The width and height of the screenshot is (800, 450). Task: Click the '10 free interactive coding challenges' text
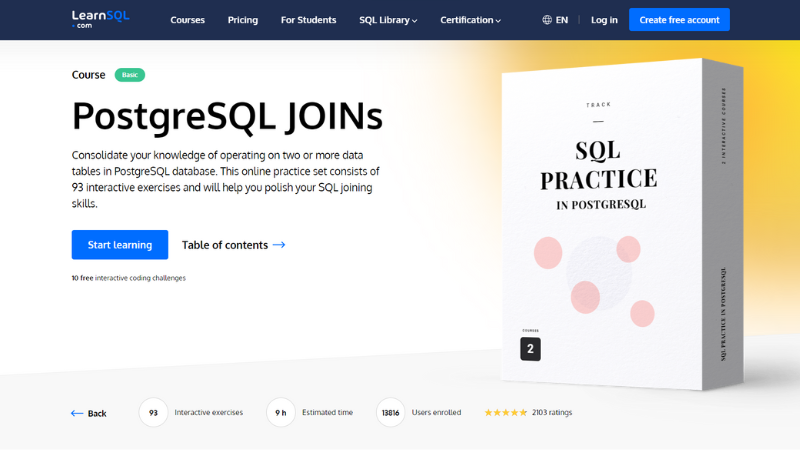[x=129, y=278]
